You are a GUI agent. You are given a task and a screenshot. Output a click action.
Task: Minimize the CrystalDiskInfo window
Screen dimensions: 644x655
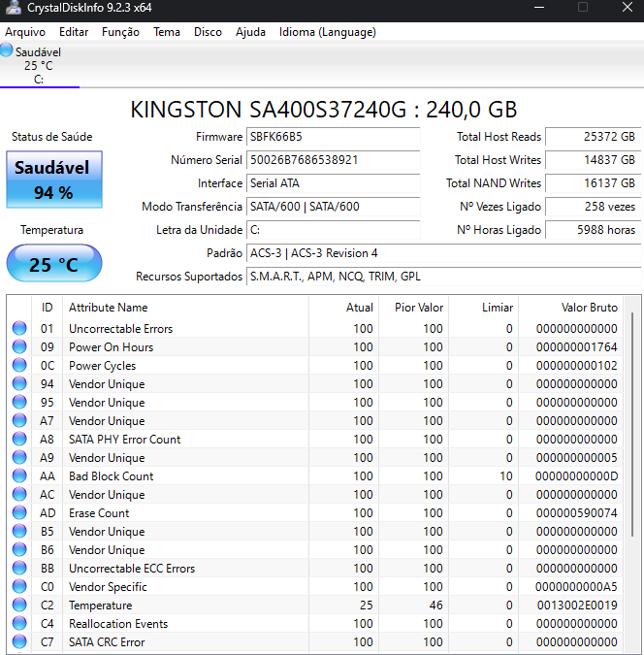click(x=539, y=7)
